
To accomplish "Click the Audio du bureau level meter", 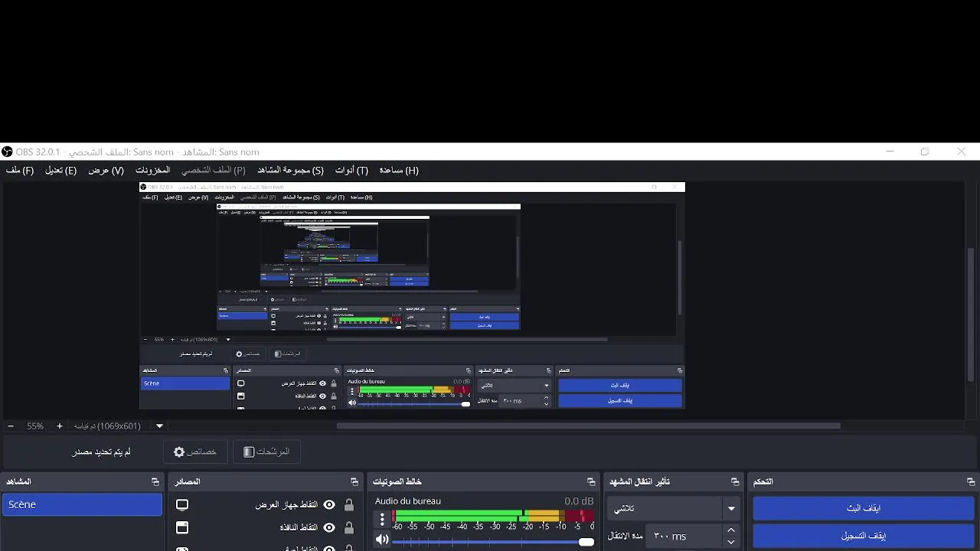I will point(493,516).
